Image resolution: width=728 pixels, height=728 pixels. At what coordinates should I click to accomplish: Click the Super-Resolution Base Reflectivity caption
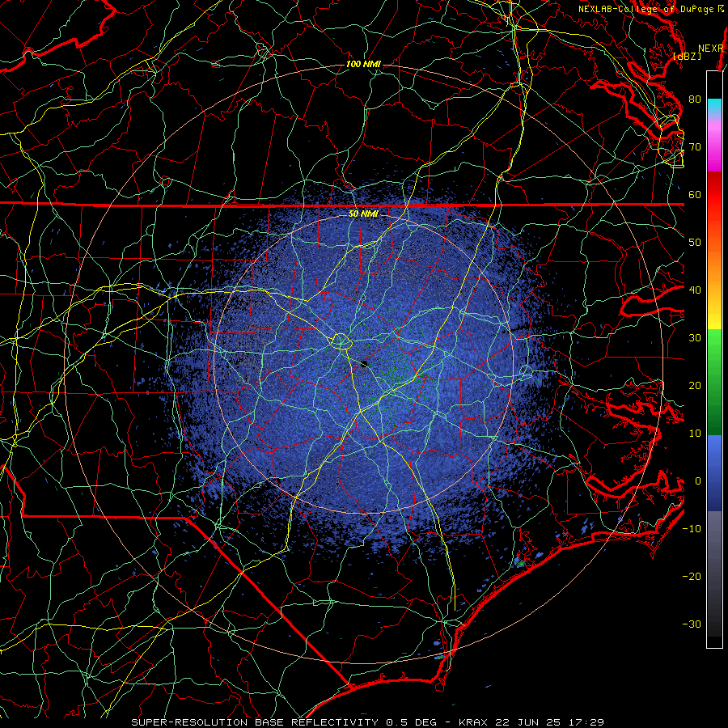pyautogui.click(x=255, y=722)
